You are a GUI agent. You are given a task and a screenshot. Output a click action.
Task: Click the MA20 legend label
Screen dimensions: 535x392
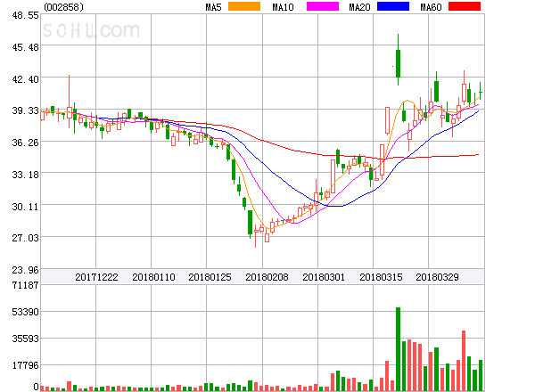[x=359, y=7]
